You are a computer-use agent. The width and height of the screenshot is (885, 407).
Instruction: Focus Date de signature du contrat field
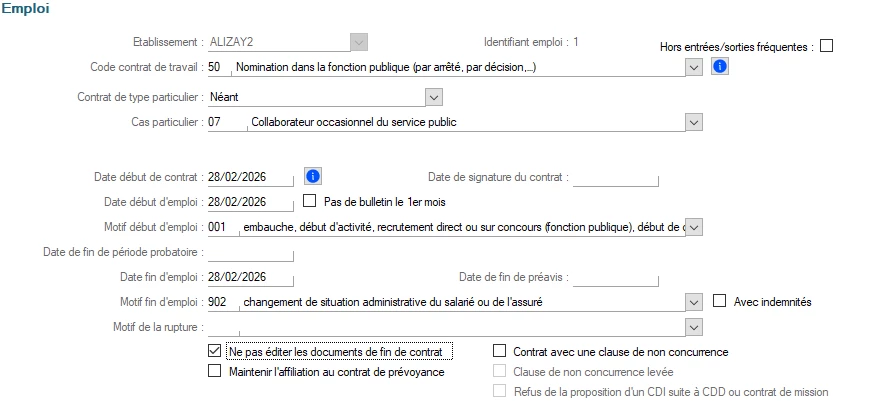pyautogui.click(x=615, y=177)
